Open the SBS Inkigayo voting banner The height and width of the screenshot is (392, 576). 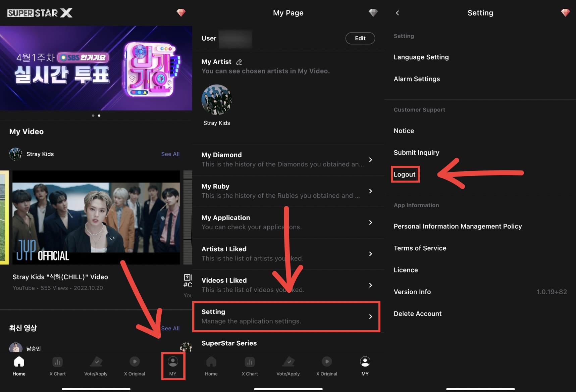[x=96, y=68]
